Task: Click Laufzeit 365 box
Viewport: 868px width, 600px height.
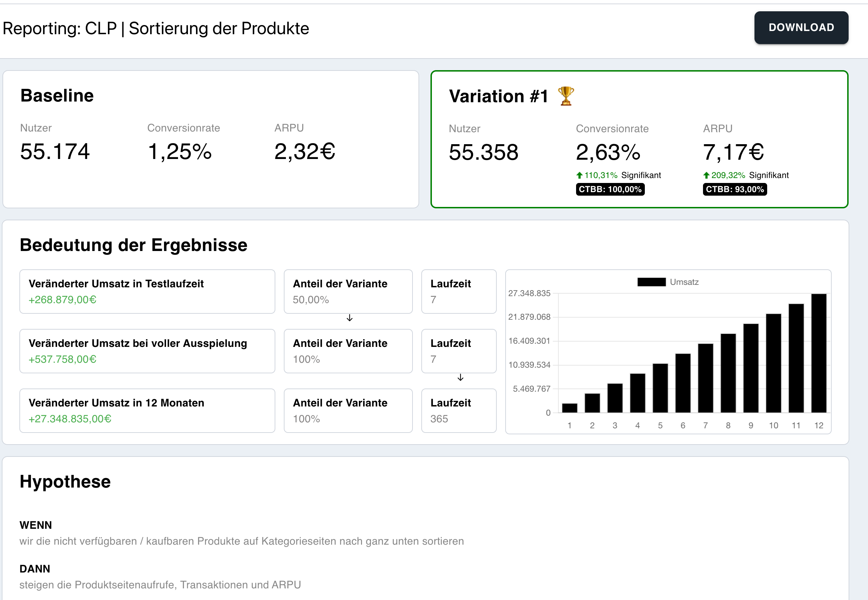Action: point(459,411)
